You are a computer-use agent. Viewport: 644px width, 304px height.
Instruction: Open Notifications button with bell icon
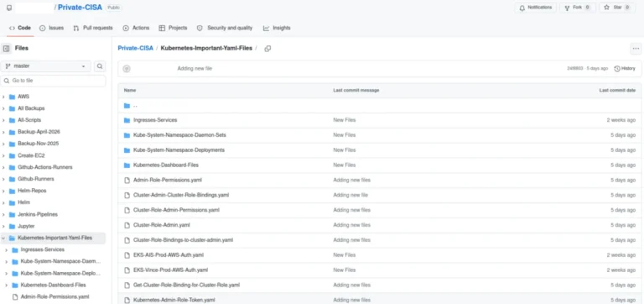tap(536, 8)
